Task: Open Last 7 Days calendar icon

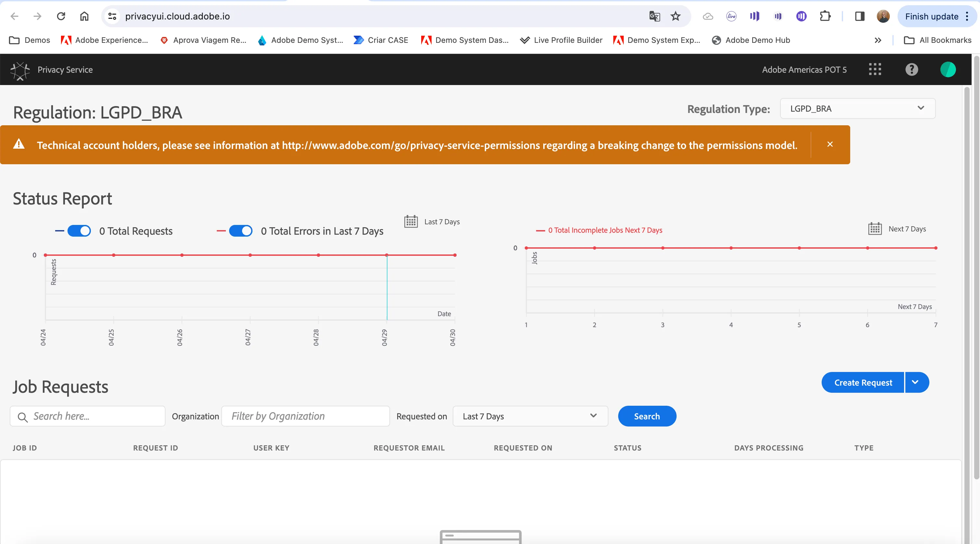Action: pyautogui.click(x=411, y=221)
